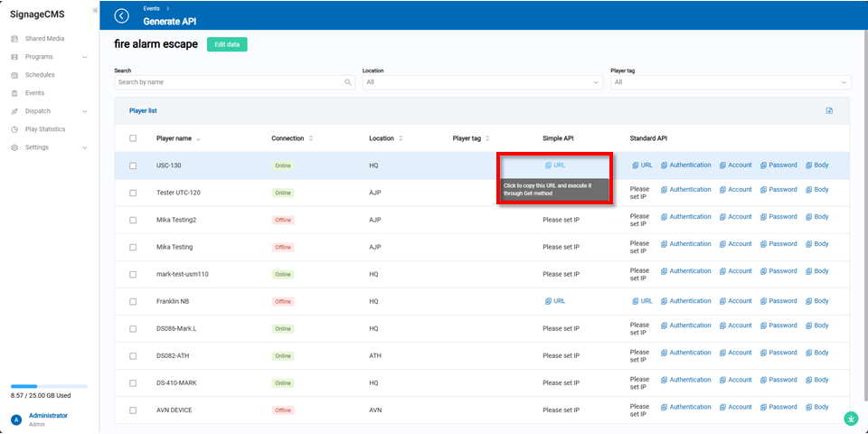
Task: Copy Standard API Body for Tester UTC-120
Action: 816,190
